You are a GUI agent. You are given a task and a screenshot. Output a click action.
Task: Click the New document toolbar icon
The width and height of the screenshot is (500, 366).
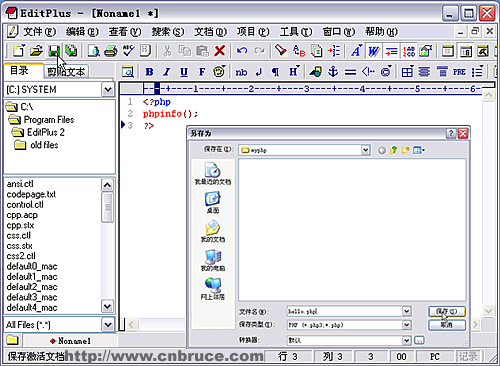point(19,51)
